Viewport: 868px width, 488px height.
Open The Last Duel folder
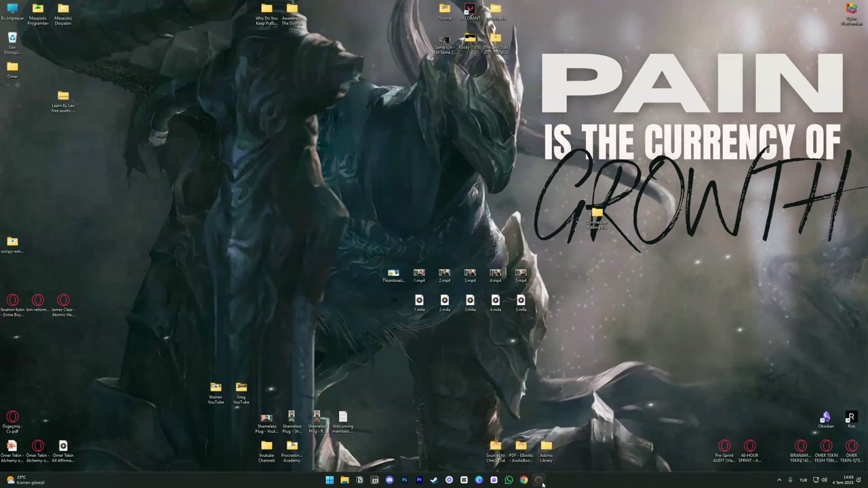click(x=496, y=43)
